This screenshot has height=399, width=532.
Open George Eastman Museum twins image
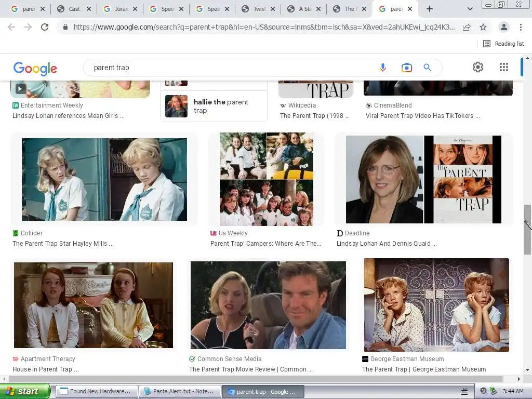(x=436, y=304)
